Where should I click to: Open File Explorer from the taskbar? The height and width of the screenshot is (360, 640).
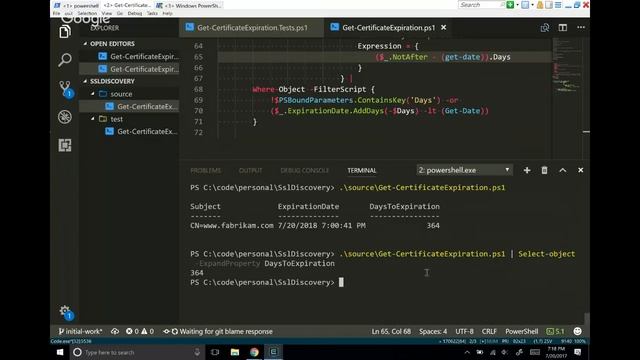point(235,352)
